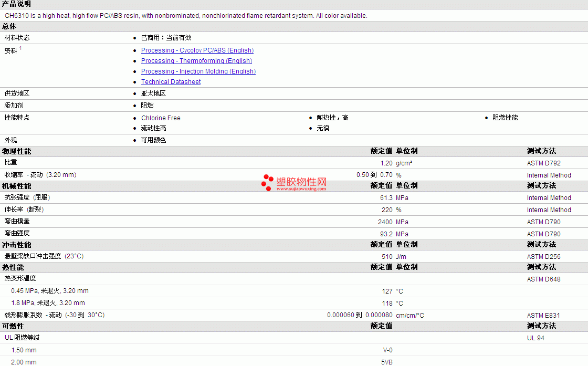Click the 供货地区 row label
Screen dimensions: 588x366
pyautogui.click(x=17, y=93)
